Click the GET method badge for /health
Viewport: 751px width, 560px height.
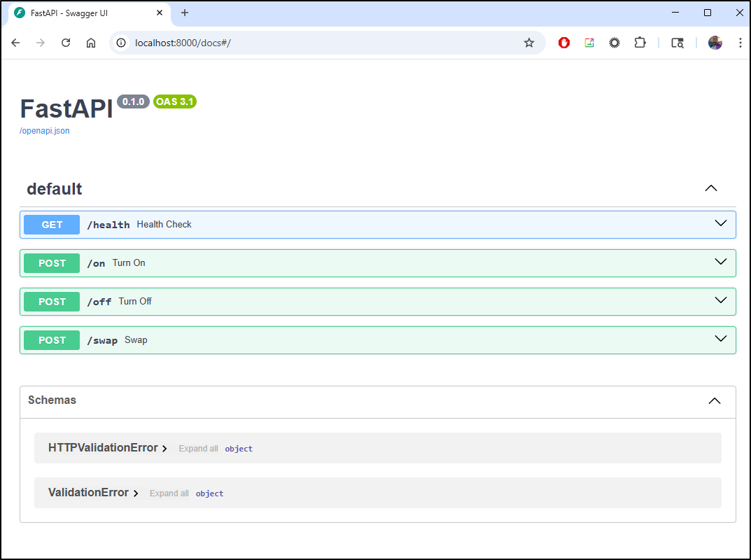[52, 225]
